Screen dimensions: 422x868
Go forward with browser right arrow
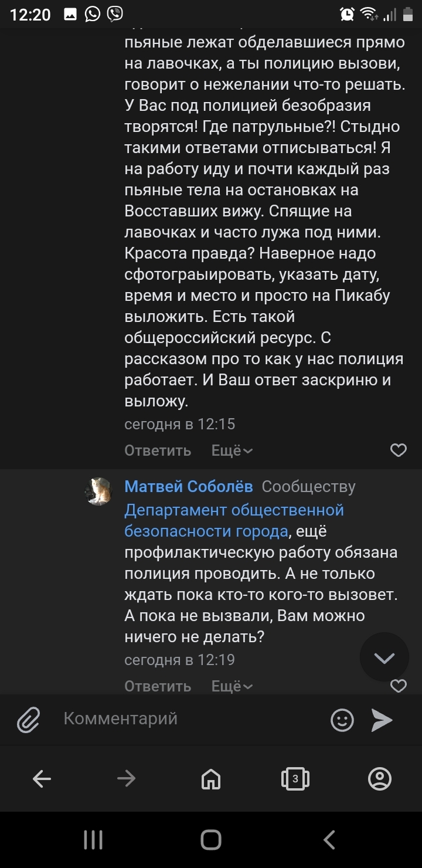click(126, 779)
